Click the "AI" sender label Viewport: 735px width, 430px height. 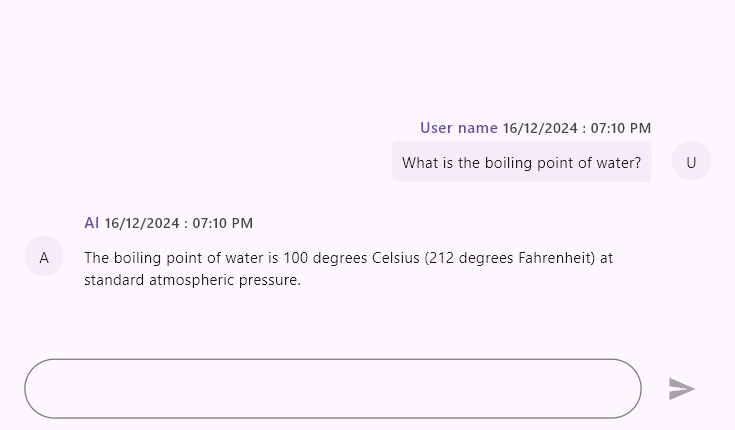[x=92, y=223]
